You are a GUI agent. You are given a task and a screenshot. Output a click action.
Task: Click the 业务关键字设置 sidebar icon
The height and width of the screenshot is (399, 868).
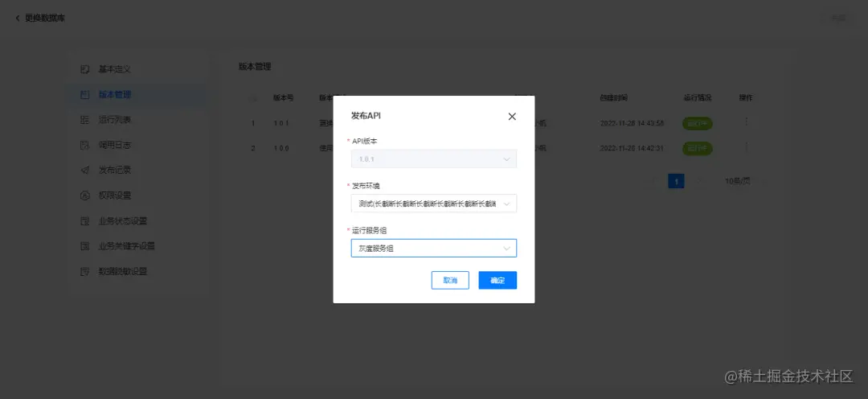coord(84,246)
